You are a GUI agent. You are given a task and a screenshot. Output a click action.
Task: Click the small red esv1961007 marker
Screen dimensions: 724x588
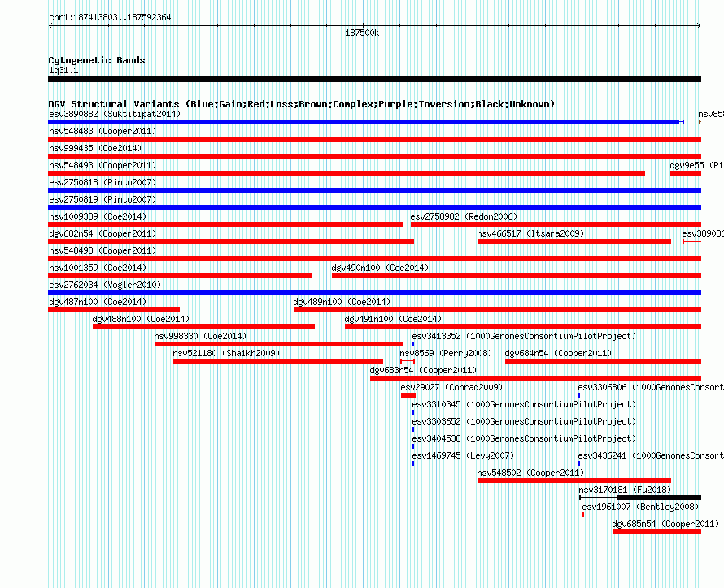(x=583, y=515)
